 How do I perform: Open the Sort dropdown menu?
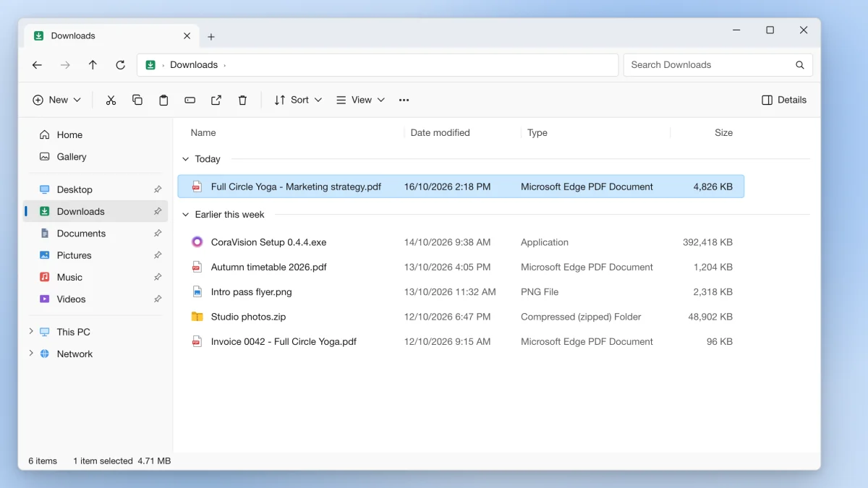(298, 100)
